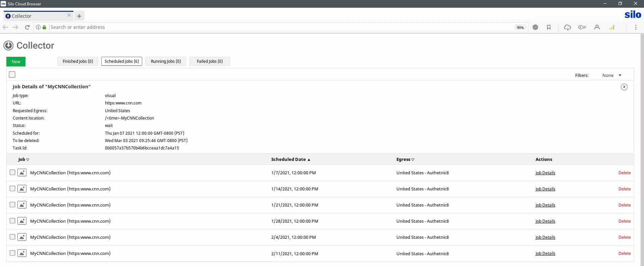Open the user profile icon
644x266 pixels.
point(597,27)
